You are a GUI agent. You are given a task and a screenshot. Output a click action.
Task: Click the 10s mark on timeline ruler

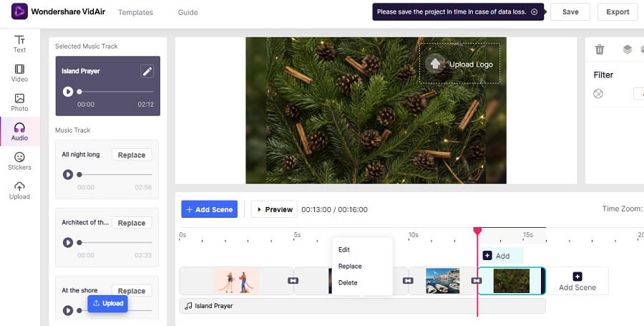[413, 235]
